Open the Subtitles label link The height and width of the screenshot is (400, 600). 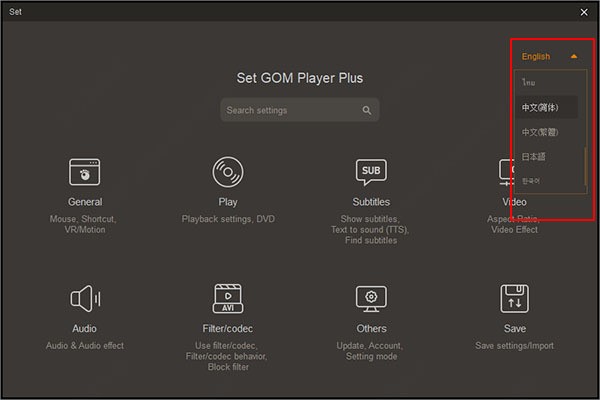point(371,202)
